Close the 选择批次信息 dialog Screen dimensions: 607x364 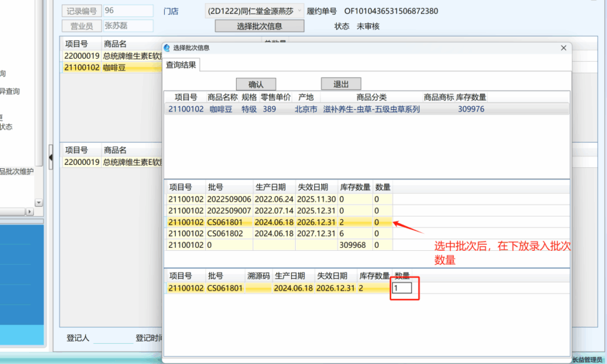[563, 48]
